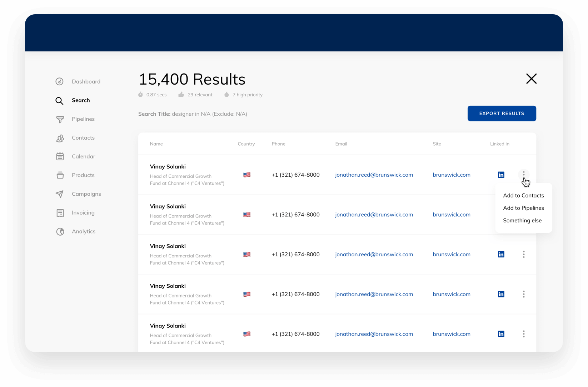
Task: Select the Contacts people icon
Action: click(60, 138)
